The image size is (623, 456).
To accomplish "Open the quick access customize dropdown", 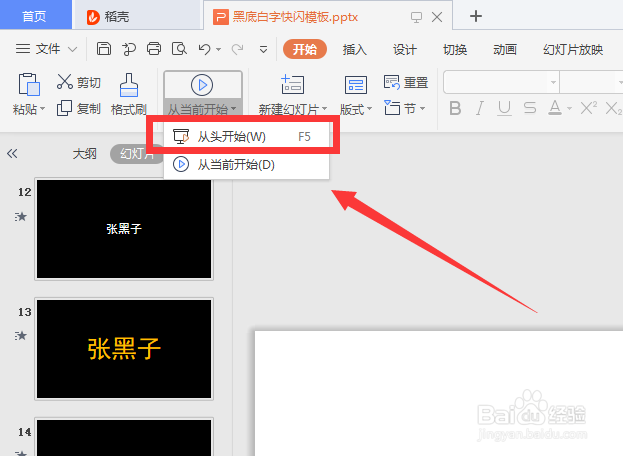I will (x=263, y=50).
